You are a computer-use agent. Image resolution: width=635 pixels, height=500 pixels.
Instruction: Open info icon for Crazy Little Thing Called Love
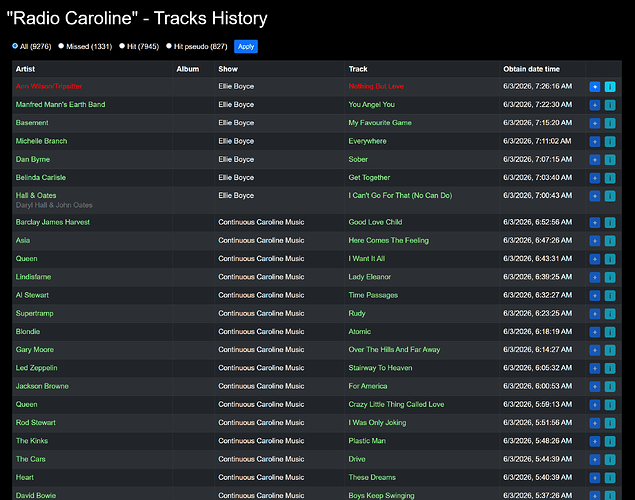610,404
